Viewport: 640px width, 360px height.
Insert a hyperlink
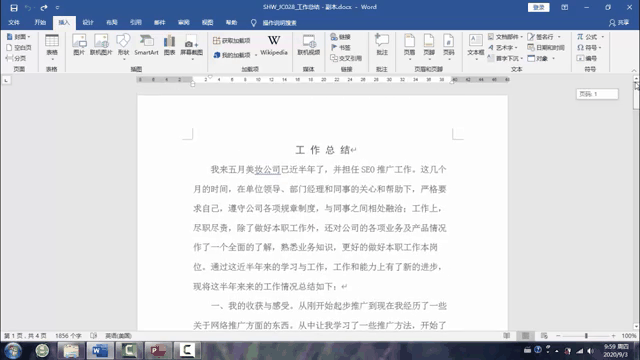[x=340, y=37]
